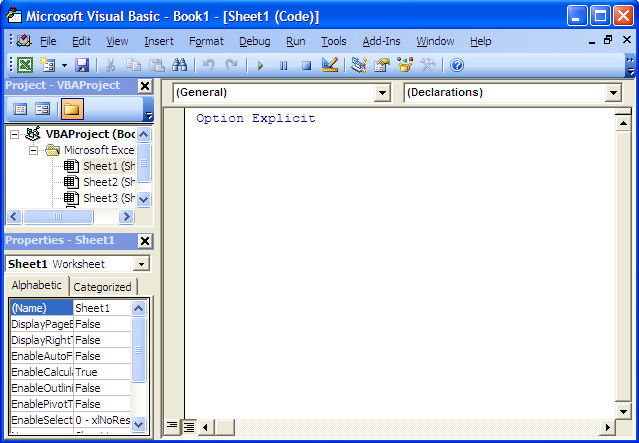Select Sheet1 in the project tree
Viewport: 639px width, 443px height.
point(109,166)
